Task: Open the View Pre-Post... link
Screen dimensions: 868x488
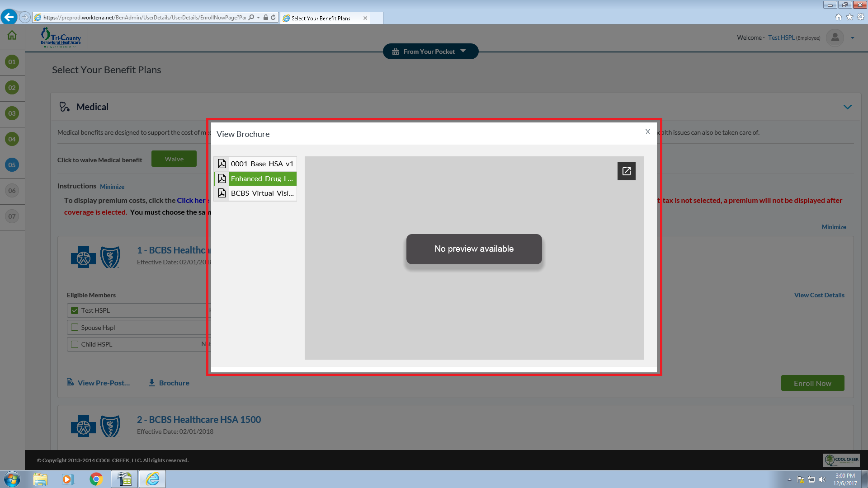Action: (99, 383)
